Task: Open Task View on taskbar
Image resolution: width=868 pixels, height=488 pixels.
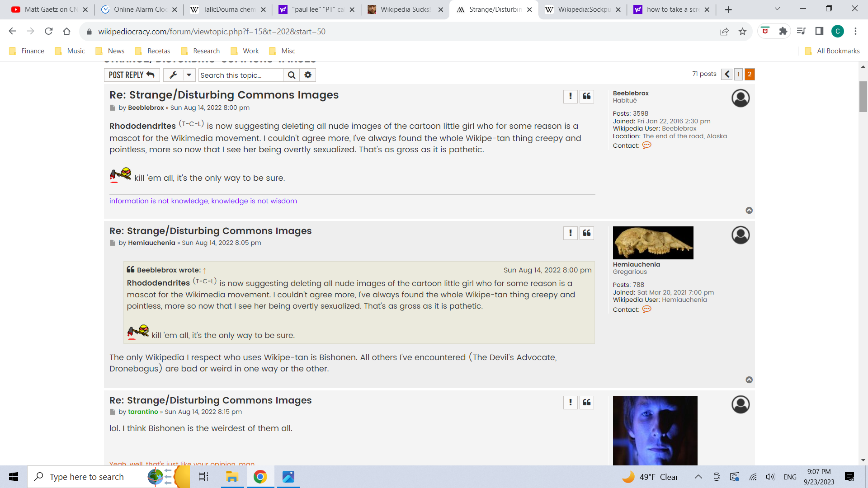Action: point(203,477)
